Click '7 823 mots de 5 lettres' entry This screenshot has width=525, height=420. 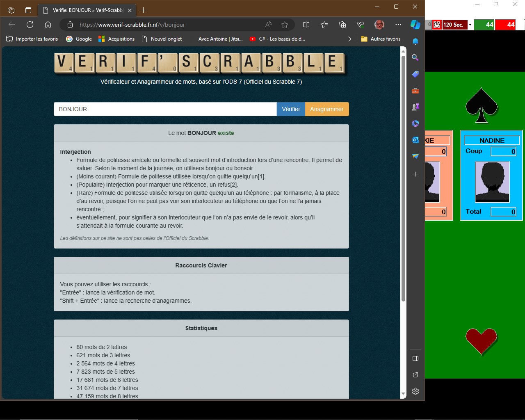coord(105,372)
